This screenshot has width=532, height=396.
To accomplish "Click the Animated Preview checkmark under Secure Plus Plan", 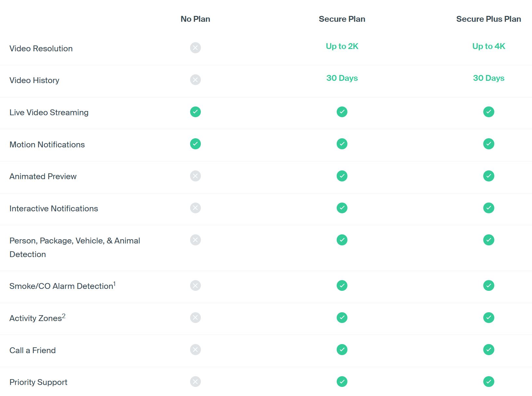I will [x=488, y=176].
